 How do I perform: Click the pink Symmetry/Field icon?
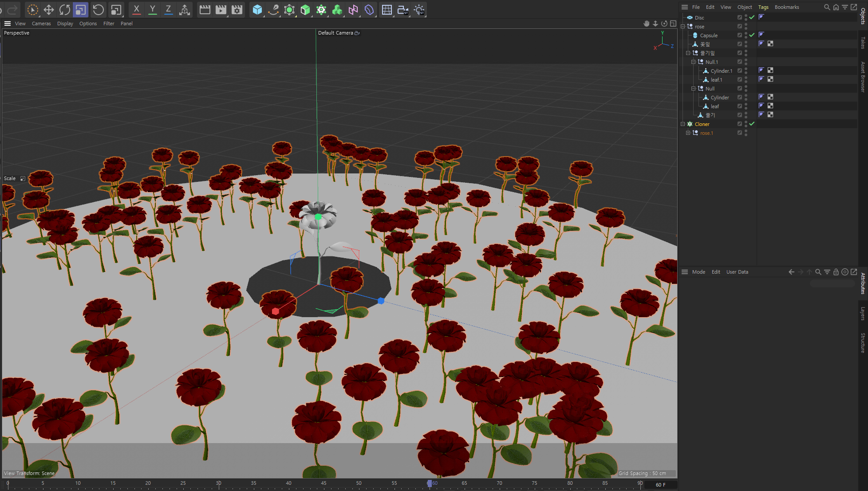pyautogui.click(x=353, y=10)
